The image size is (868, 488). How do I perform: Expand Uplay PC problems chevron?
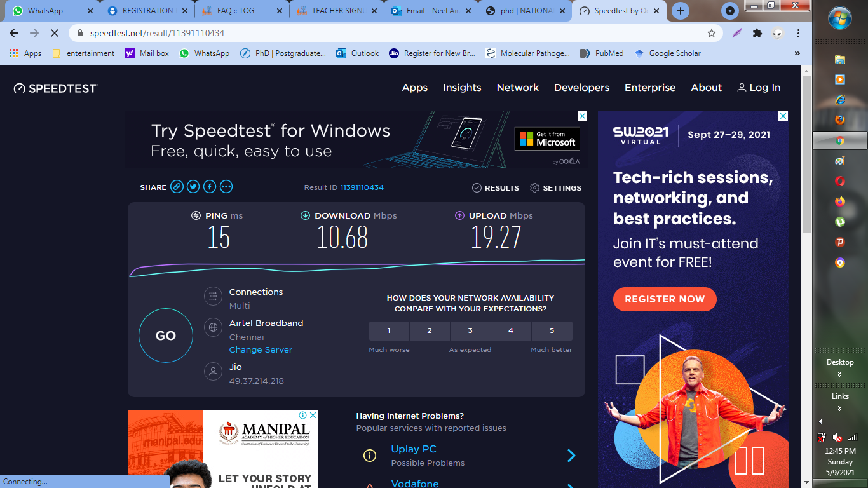[x=571, y=456]
